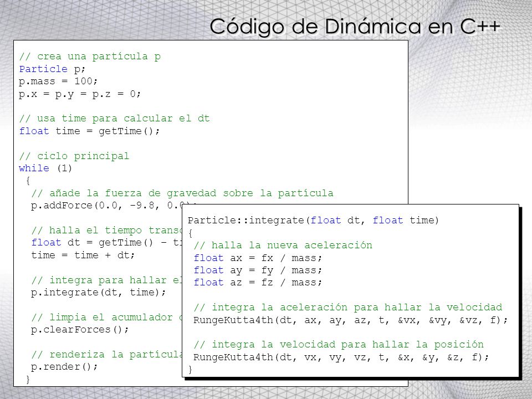The image size is (532, 399).
Task: Click the comment "// limpia el acumulador"
Action: click(102, 317)
